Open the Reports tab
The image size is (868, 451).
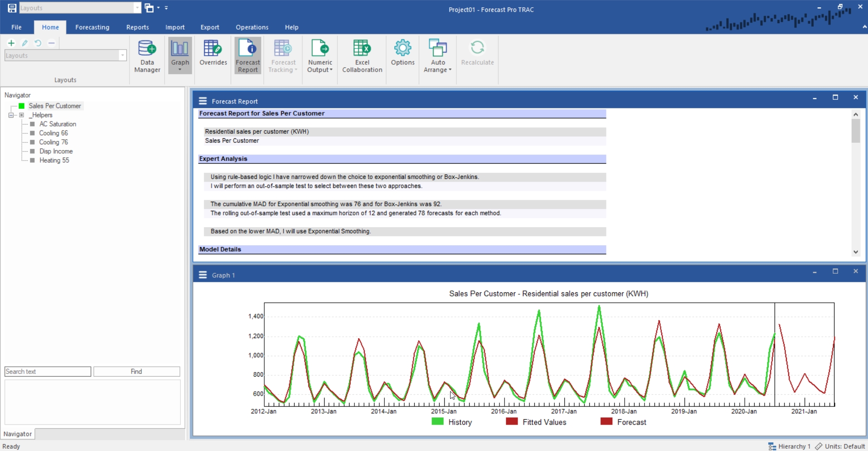137,27
